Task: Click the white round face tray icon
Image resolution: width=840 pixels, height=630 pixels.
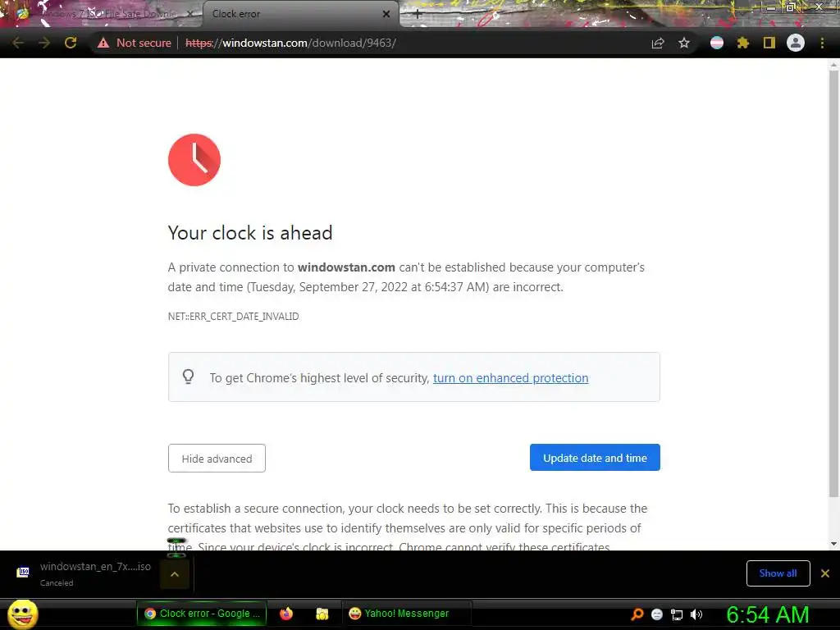Action: (657, 614)
